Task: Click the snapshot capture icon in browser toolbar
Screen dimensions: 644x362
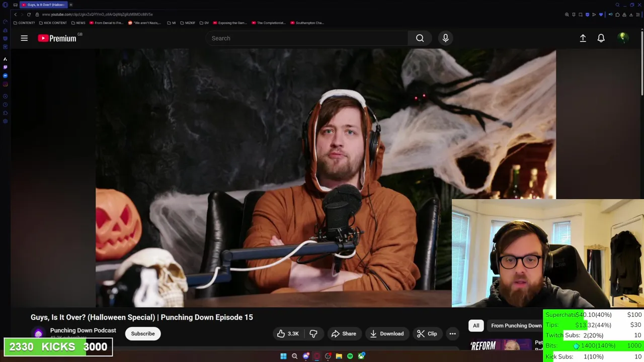Action: pos(580,15)
